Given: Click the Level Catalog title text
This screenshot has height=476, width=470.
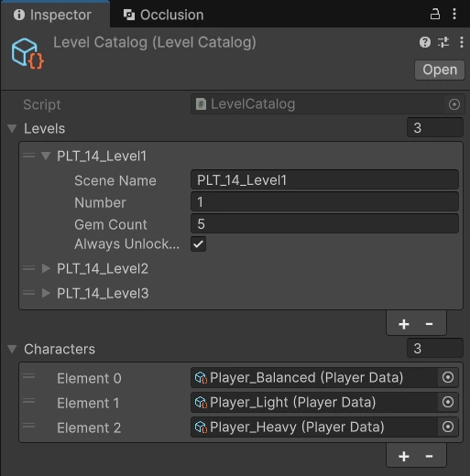Looking at the screenshot, I should point(155,43).
